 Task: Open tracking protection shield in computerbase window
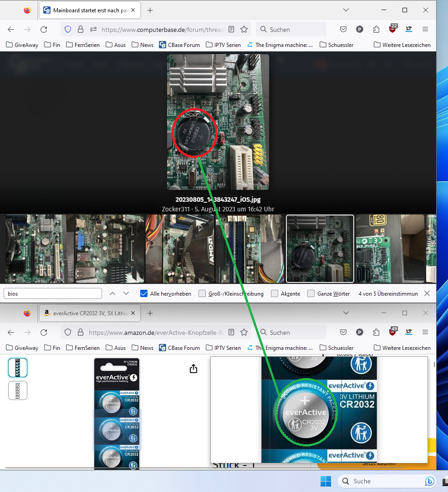click(68, 30)
